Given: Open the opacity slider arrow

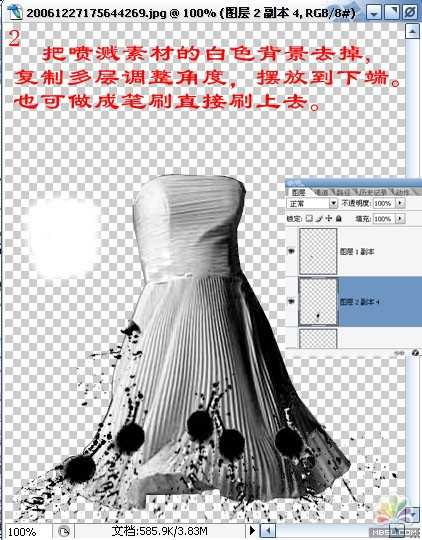Looking at the screenshot, I should point(400,203).
